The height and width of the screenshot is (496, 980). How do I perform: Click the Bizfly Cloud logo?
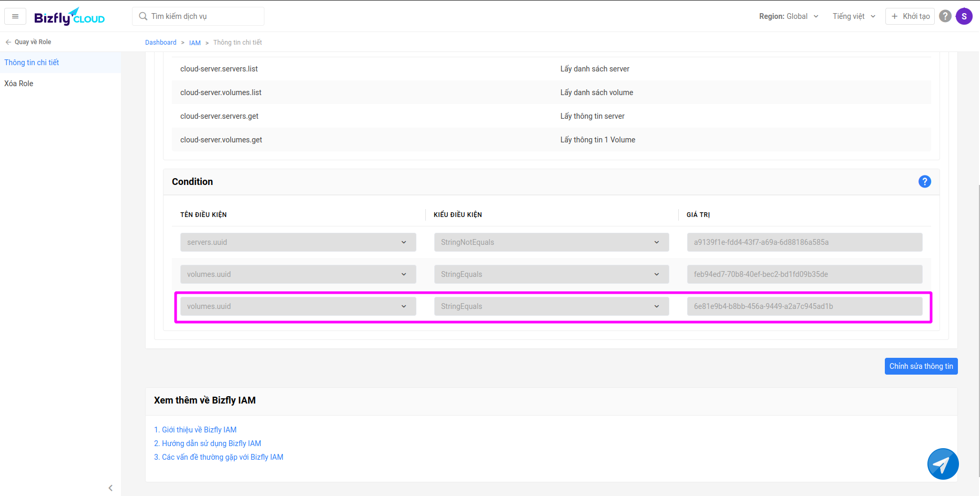point(69,17)
